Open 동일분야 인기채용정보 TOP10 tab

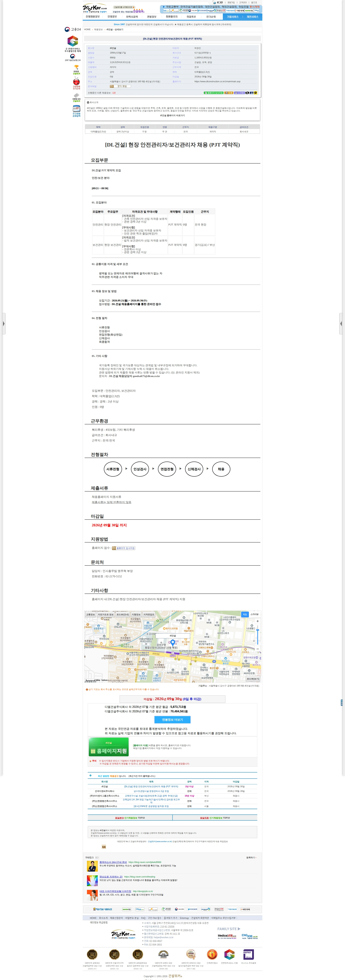[x=130, y=818]
